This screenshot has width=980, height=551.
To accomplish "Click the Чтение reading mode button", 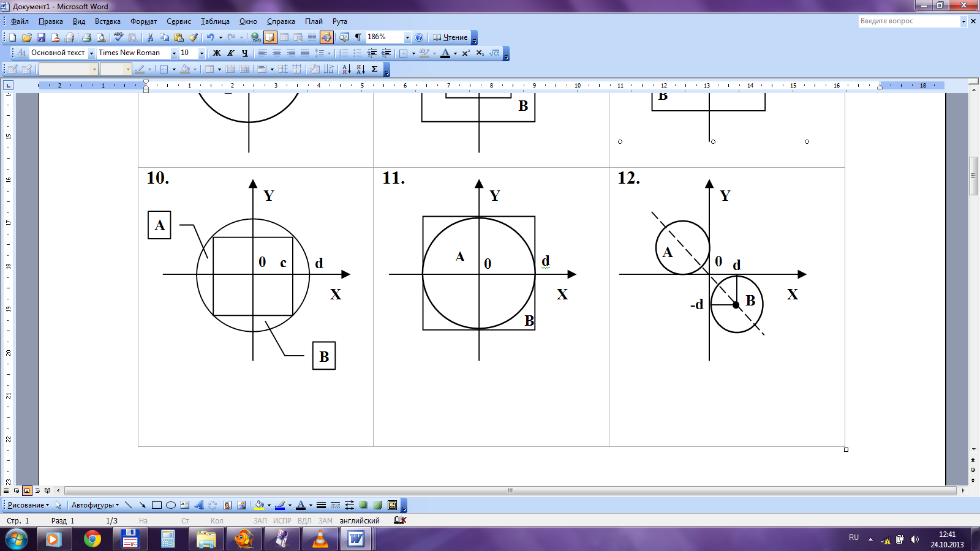I will click(x=450, y=37).
